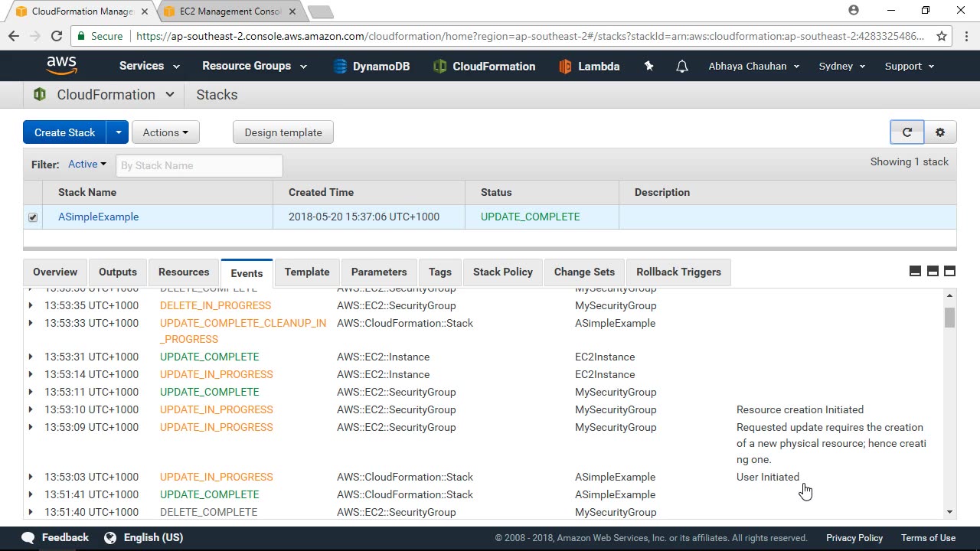
Task: Close the EC2 Management Console browser tab
Action: tap(292, 11)
